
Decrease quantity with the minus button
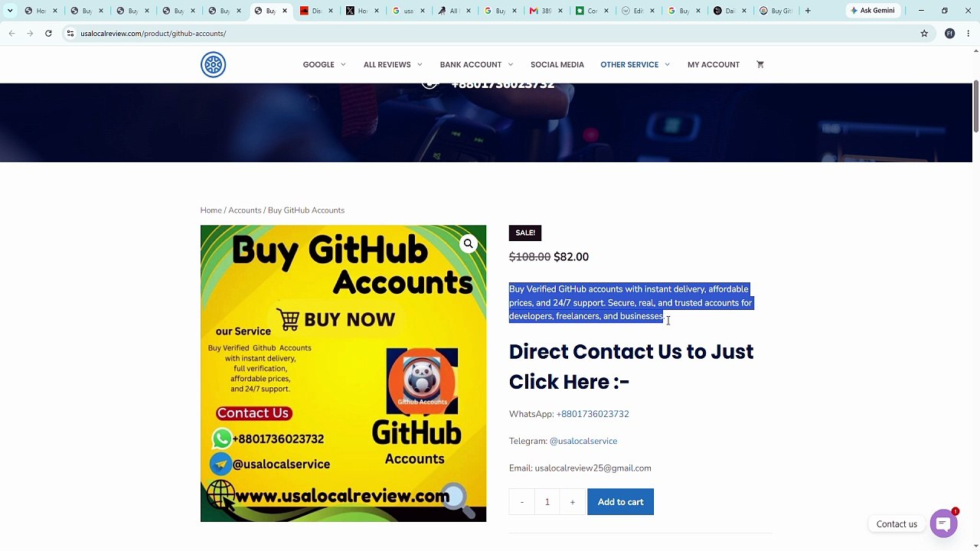[522, 502]
